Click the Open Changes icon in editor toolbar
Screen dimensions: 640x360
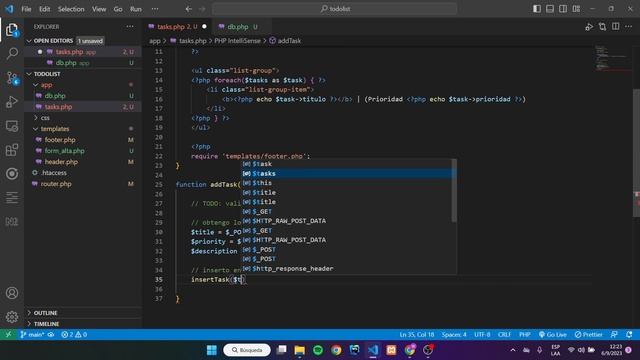[602, 27]
